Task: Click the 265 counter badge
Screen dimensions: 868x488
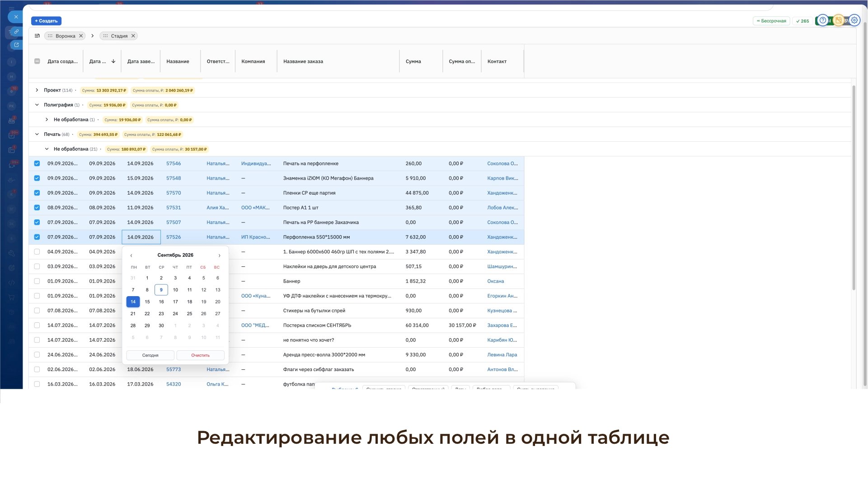Action: click(x=802, y=21)
